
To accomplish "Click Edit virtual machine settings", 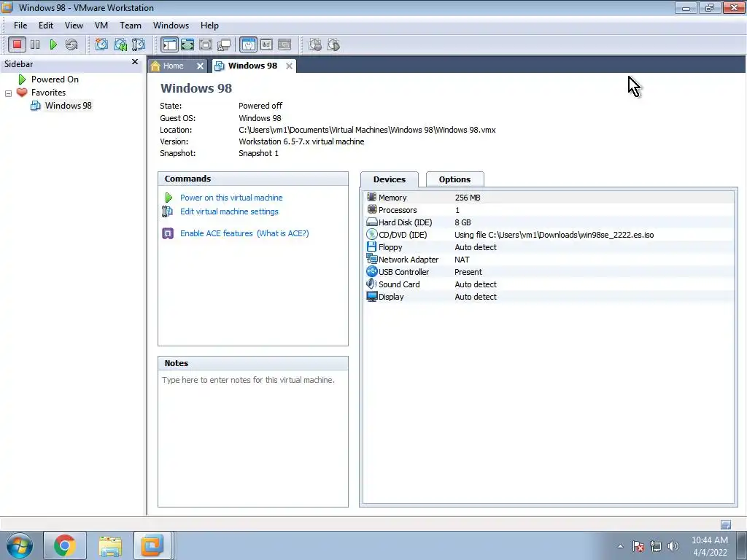I will (229, 211).
